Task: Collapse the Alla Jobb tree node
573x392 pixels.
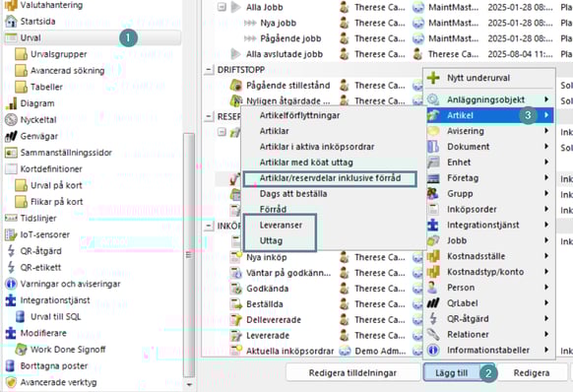Action: click(x=222, y=7)
